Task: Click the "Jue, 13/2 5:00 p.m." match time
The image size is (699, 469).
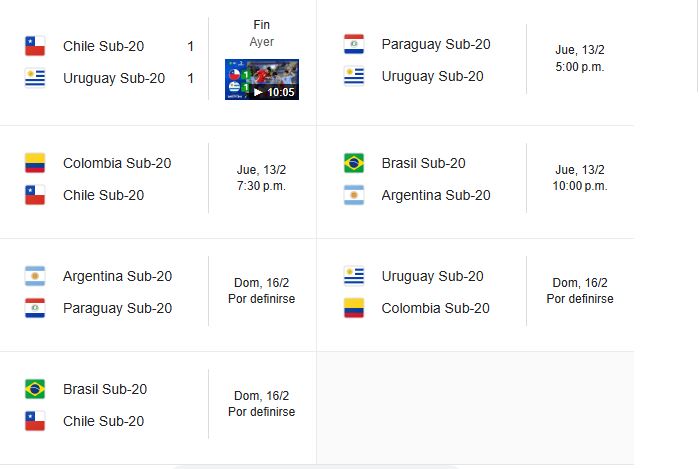Action: coord(580,59)
